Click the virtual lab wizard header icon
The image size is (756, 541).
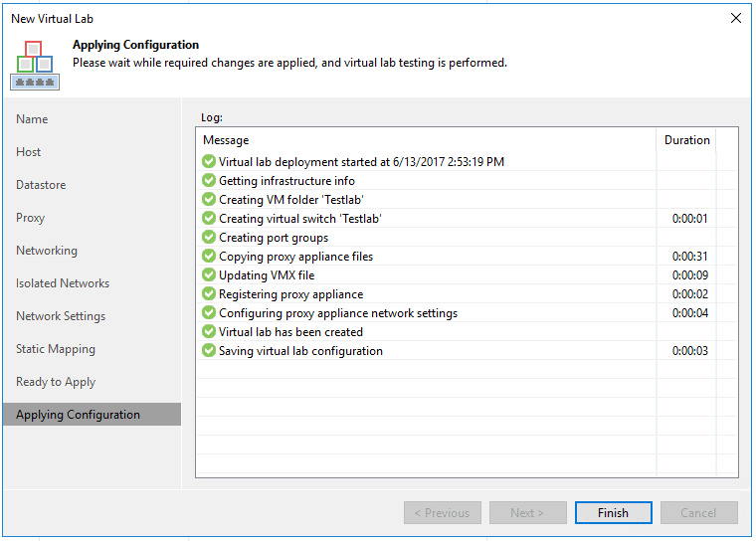34,65
